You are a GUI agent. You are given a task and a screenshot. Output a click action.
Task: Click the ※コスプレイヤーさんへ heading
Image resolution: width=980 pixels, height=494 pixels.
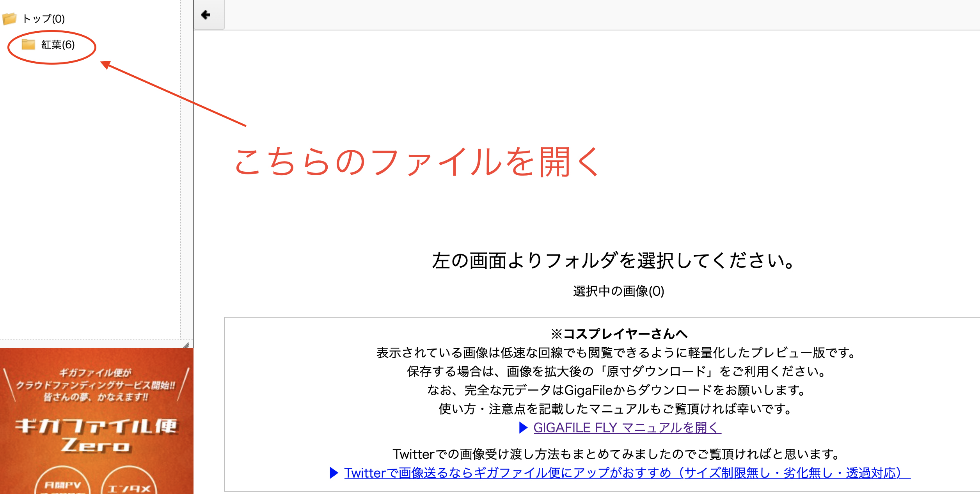pyautogui.click(x=619, y=334)
